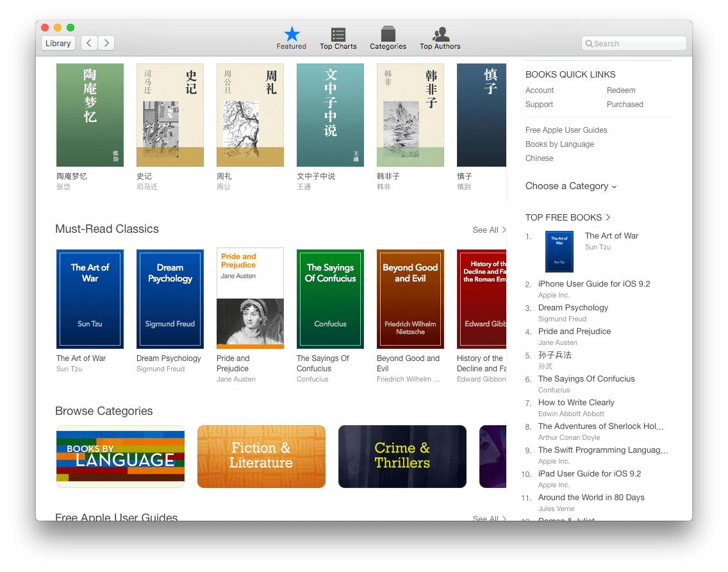Go back using the left navigation arrow

(89, 43)
